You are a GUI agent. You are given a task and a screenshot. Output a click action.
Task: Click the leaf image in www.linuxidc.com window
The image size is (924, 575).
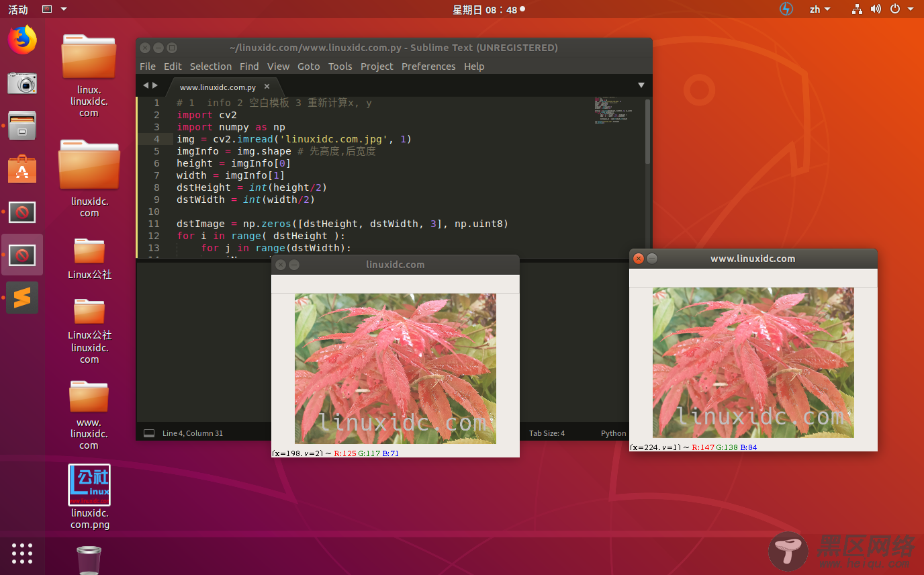(x=753, y=363)
